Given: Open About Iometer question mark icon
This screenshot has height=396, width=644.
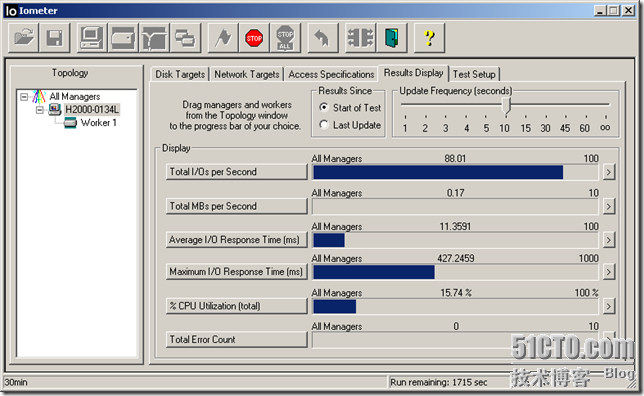Looking at the screenshot, I should coord(429,38).
